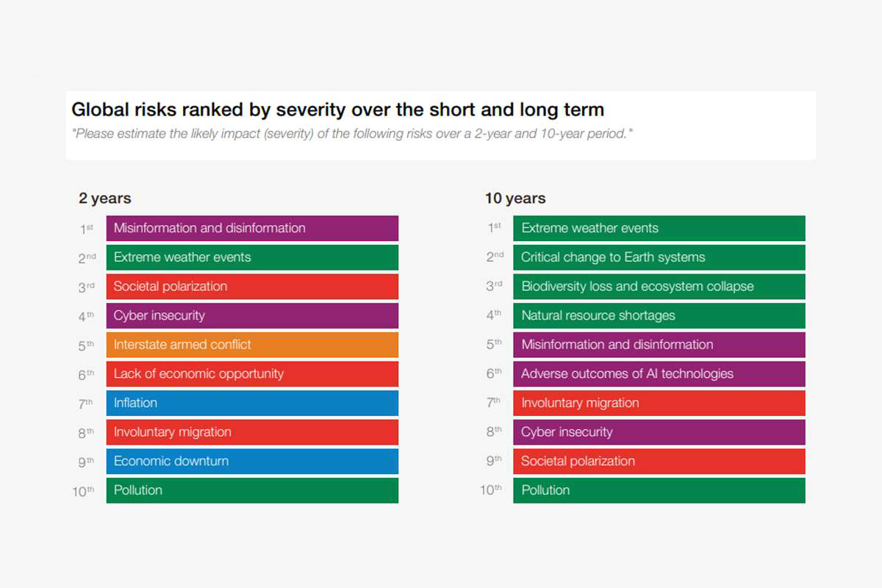Select the Economic downturn bar
The width and height of the screenshot is (882, 588).
click(252, 462)
